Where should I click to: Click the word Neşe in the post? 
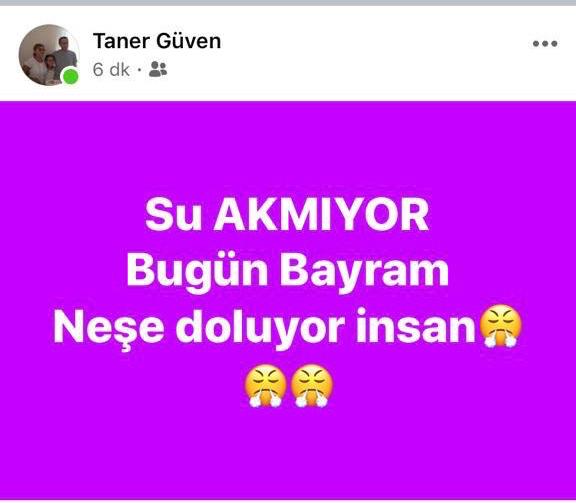click(109, 328)
